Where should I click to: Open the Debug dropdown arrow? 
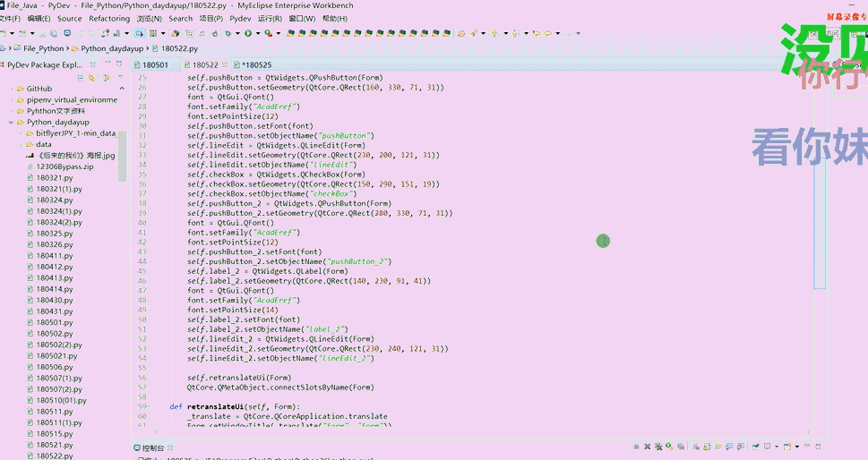click(x=237, y=33)
